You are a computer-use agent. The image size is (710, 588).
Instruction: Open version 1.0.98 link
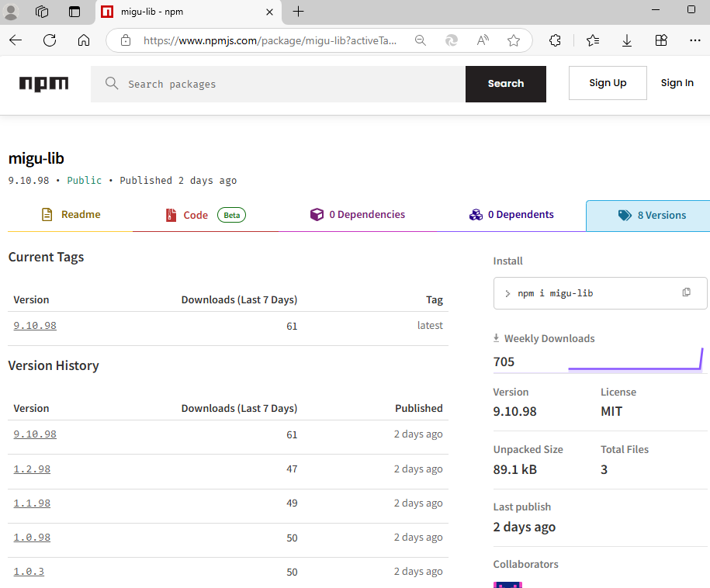coord(32,538)
